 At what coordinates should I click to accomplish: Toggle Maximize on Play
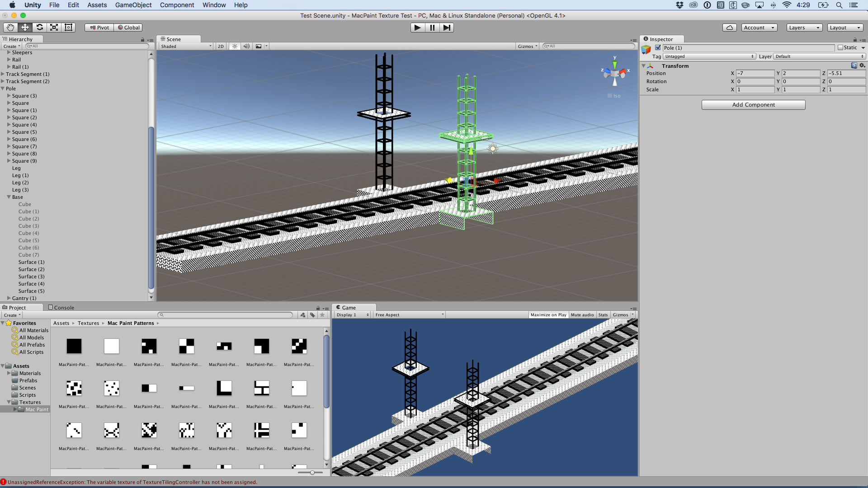(x=548, y=314)
